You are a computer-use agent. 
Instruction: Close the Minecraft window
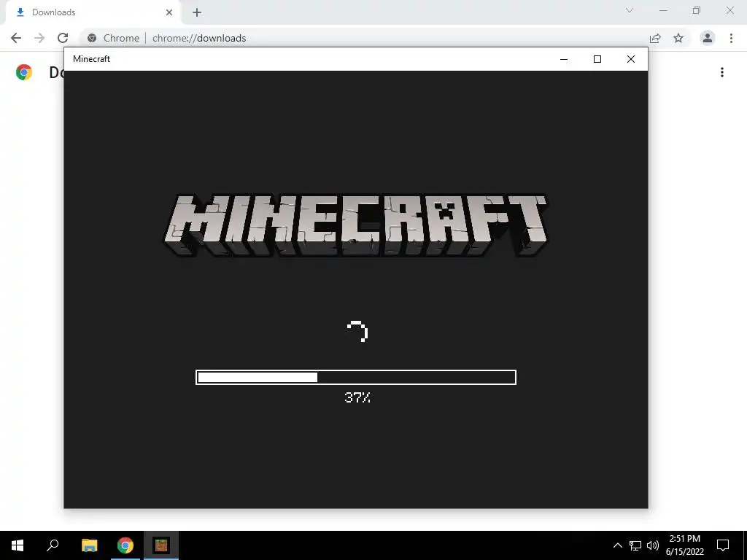[x=631, y=59]
